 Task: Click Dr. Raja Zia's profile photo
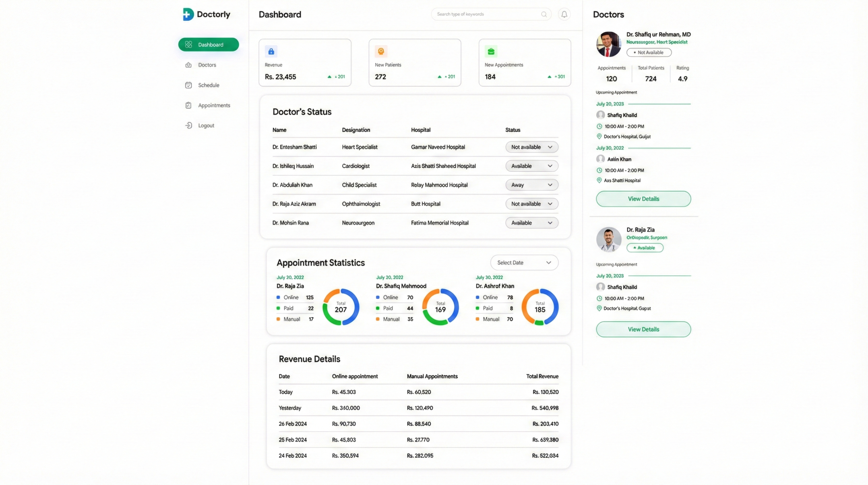tap(609, 239)
